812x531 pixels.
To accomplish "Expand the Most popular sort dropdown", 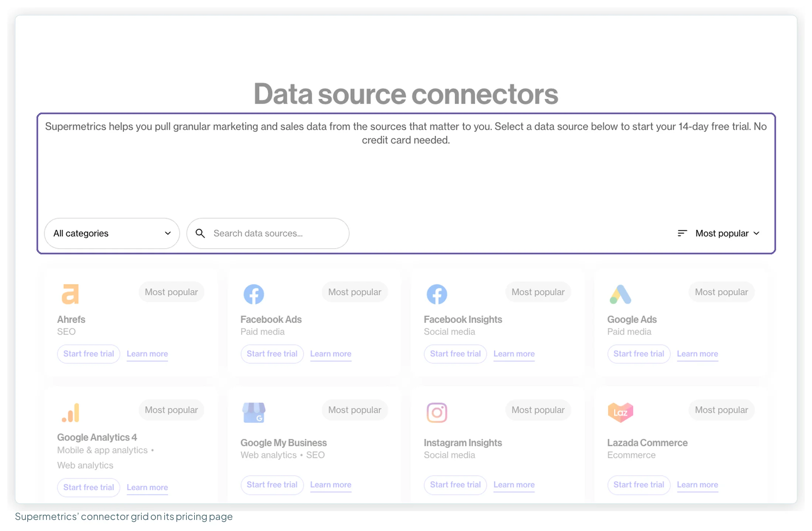I will click(719, 233).
